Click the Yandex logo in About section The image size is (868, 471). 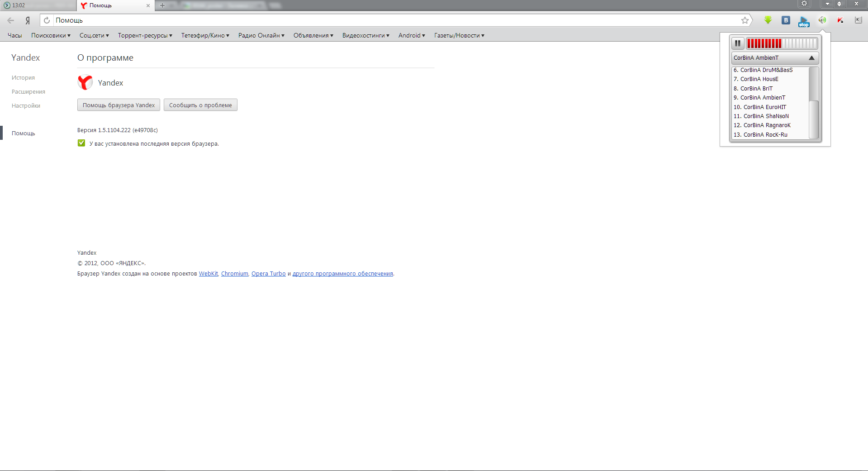coord(85,82)
